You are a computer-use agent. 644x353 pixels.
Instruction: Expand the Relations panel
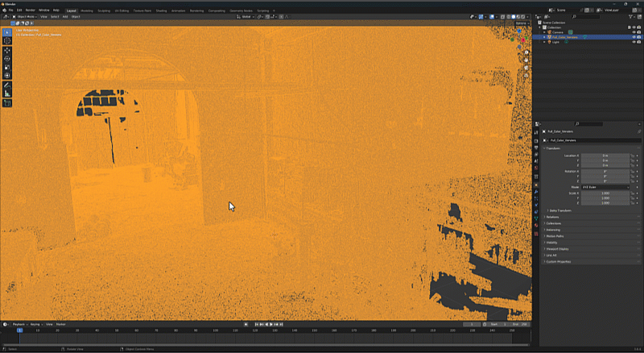coord(552,217)
